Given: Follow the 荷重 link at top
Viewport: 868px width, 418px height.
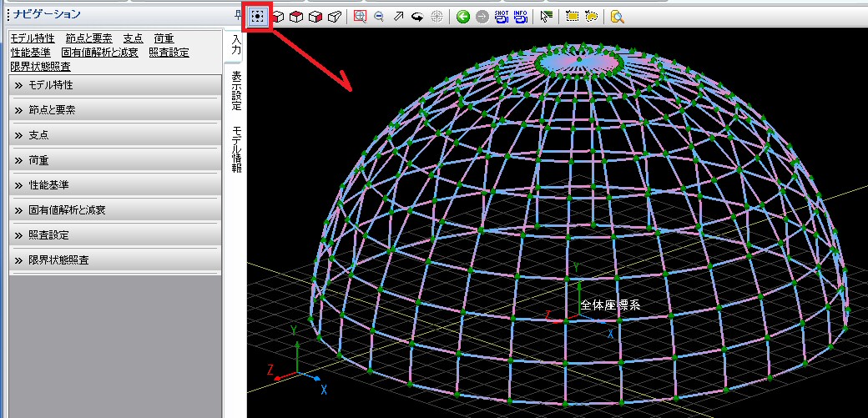Looking at the screenshot, I should (x=164, y=38).
